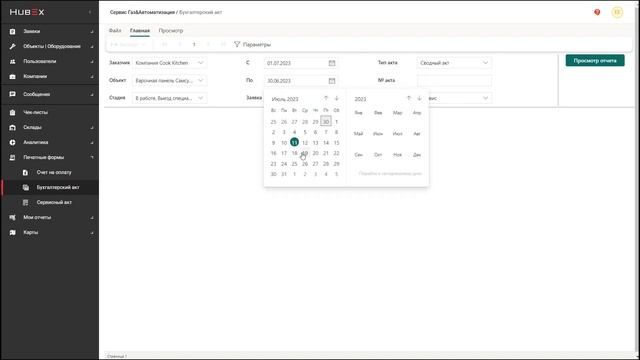Click the Склады warehouse icon

pyautogui.click(x=12, y=127)
